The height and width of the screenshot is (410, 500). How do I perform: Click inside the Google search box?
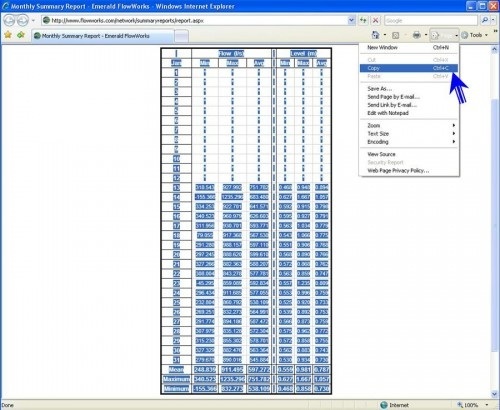pyautogui.click(x=431, y=20)
